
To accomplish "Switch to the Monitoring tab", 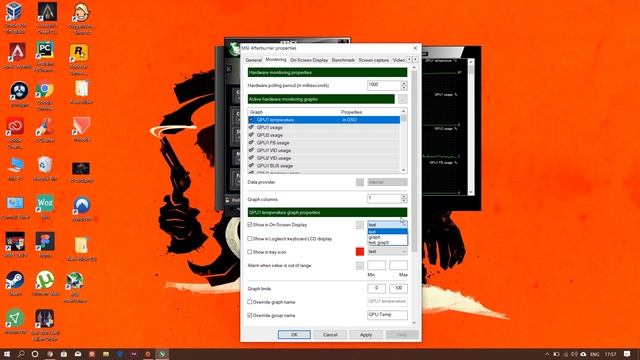I will tap(276, 60).
